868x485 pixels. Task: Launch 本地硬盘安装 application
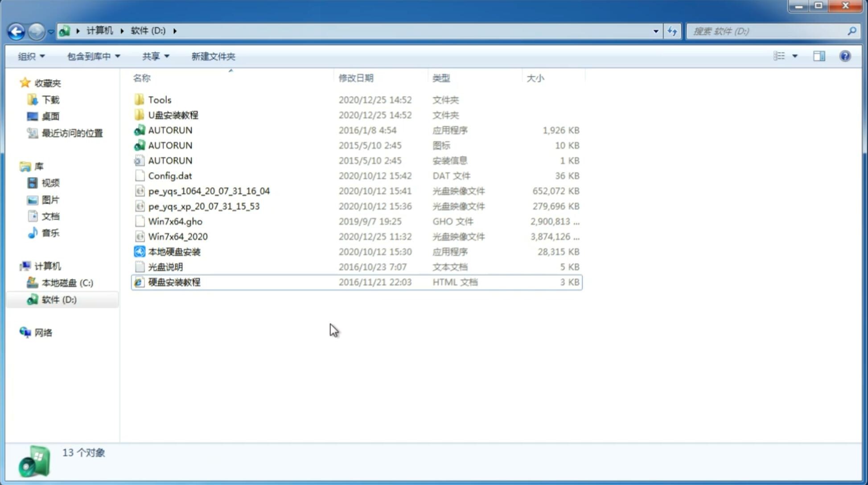tap(174, 251)
